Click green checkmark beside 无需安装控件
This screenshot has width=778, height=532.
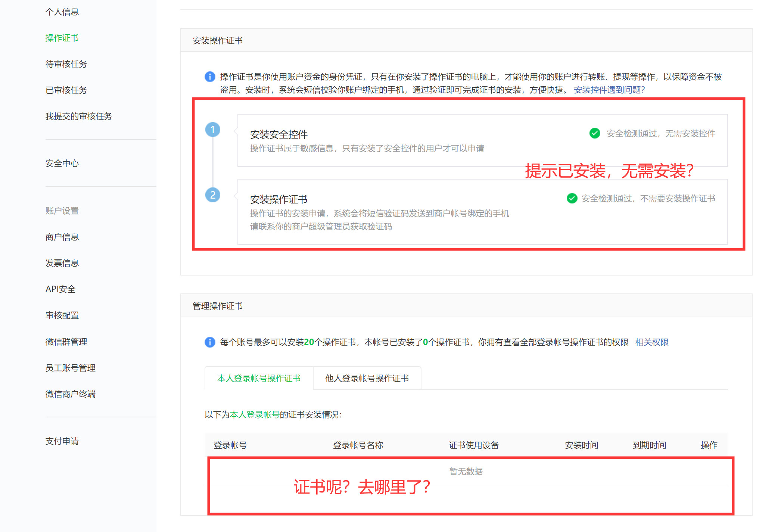(x=595, y=133)
